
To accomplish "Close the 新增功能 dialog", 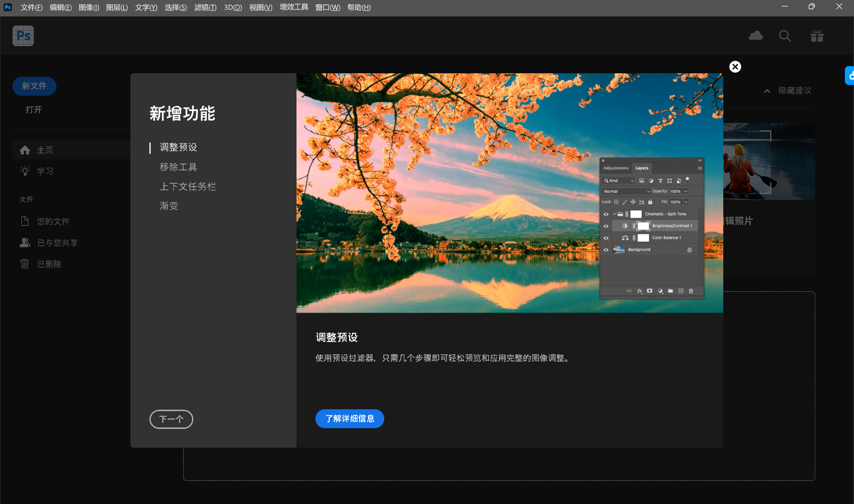I will (735, 67).
